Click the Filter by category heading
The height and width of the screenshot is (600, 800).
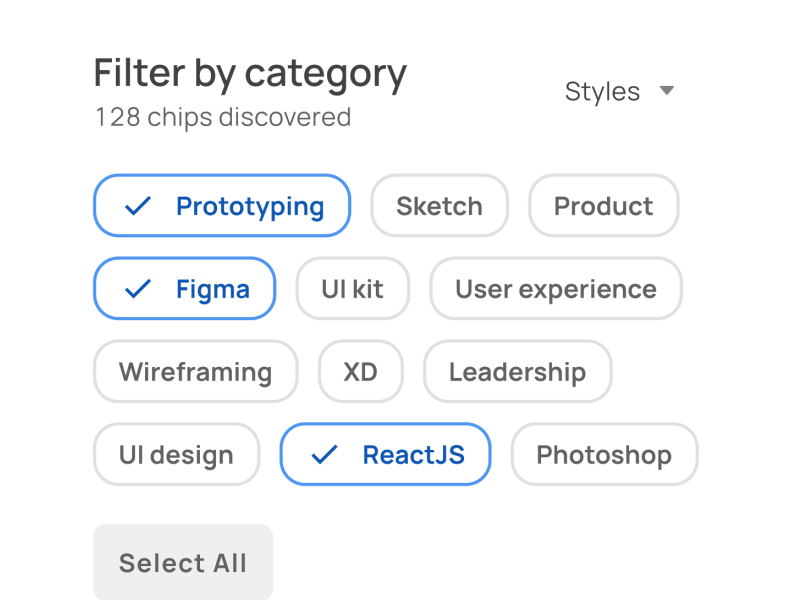(x=250, y=73)
